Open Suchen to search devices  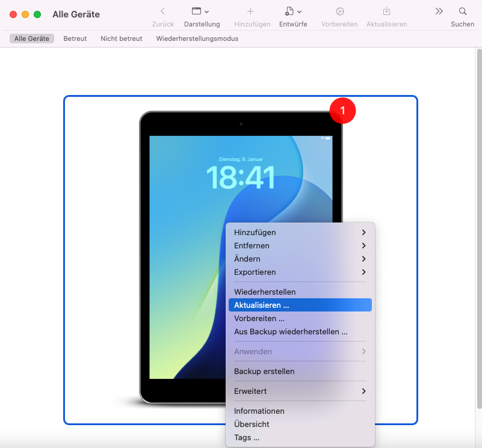click(x=462, y=15)
